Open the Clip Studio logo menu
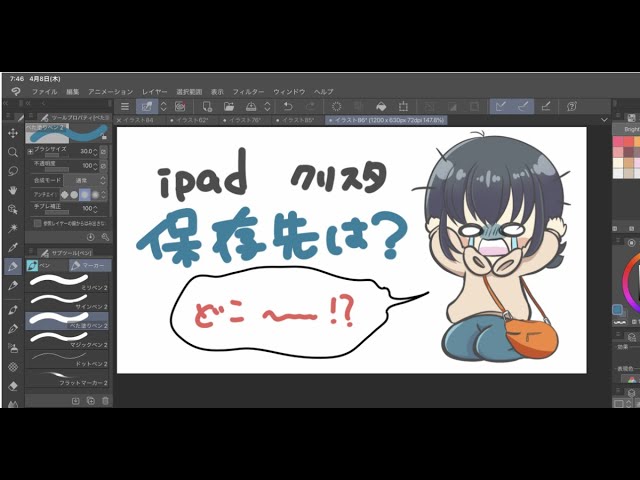 click(x=16, y=91)
